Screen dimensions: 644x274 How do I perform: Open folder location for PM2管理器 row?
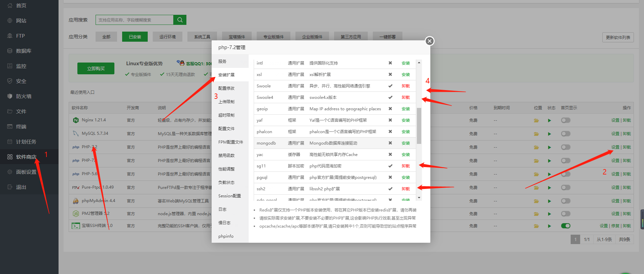coord(536,214)
